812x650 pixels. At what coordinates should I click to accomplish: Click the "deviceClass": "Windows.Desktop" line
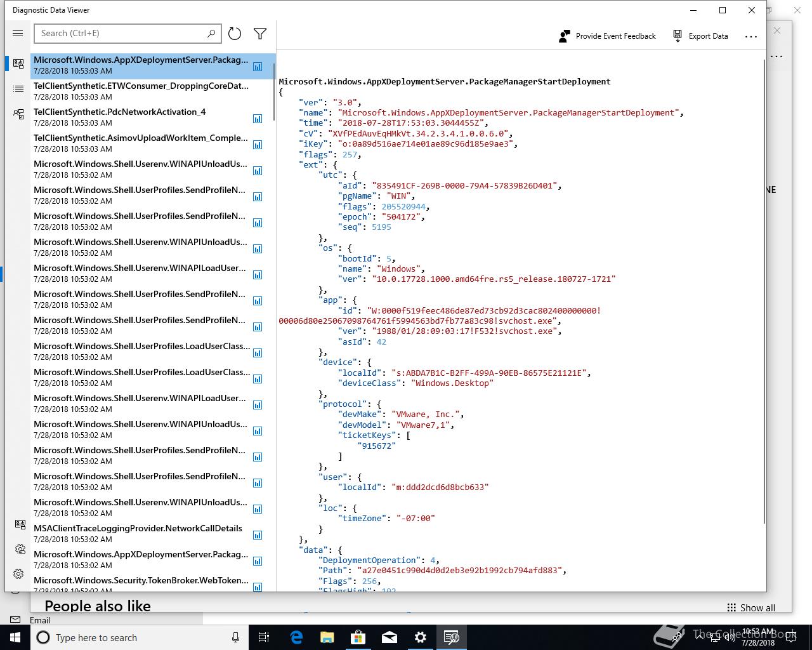coord(416,383)
